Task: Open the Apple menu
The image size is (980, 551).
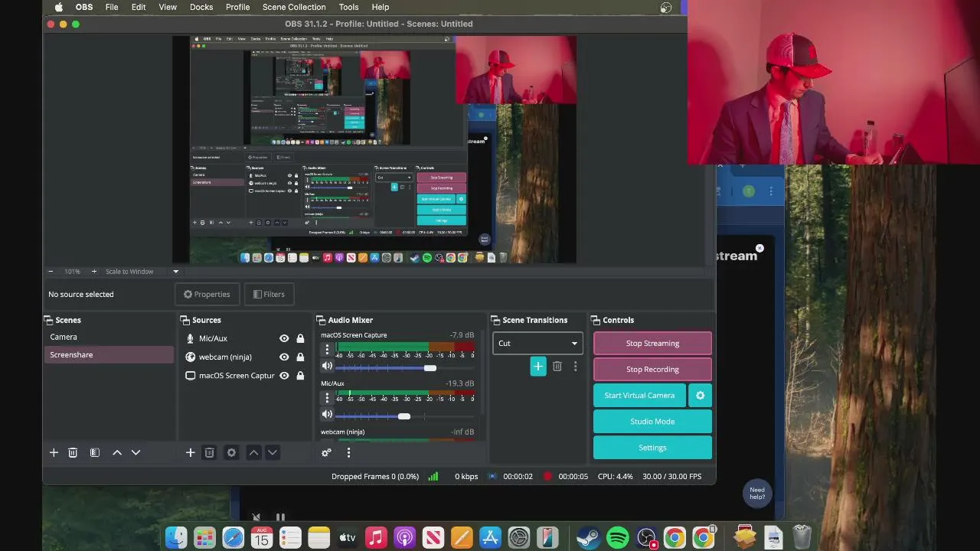Action: coord(59,7)
